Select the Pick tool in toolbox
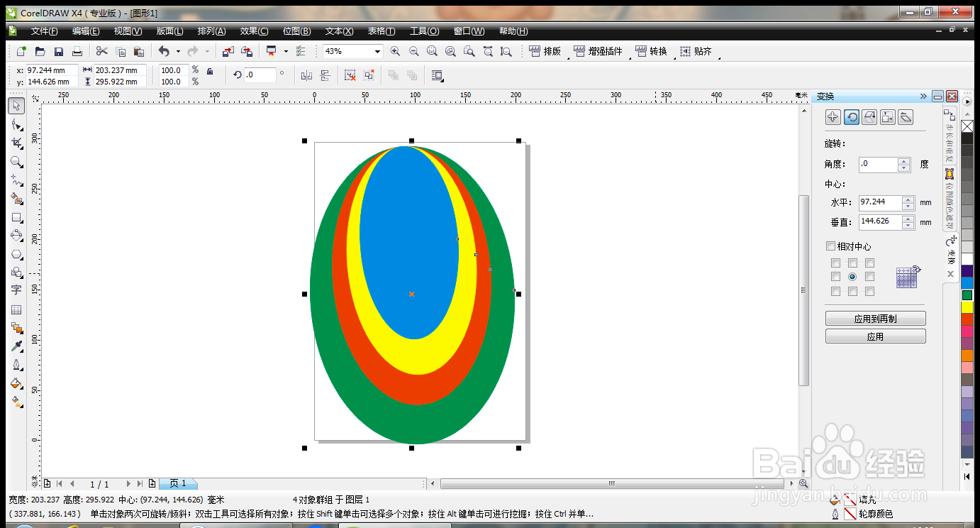This screenshot has height=528, width=980. tap(16, 106)
